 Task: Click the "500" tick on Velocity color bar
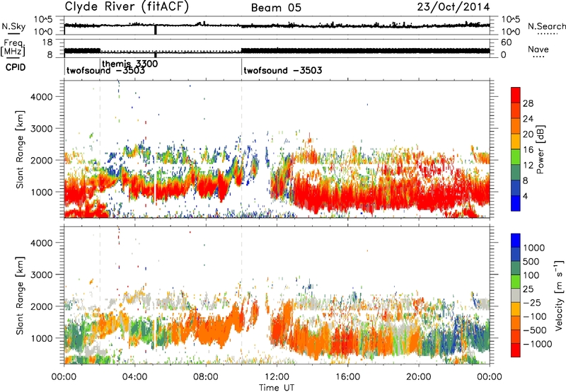[531, 261]
